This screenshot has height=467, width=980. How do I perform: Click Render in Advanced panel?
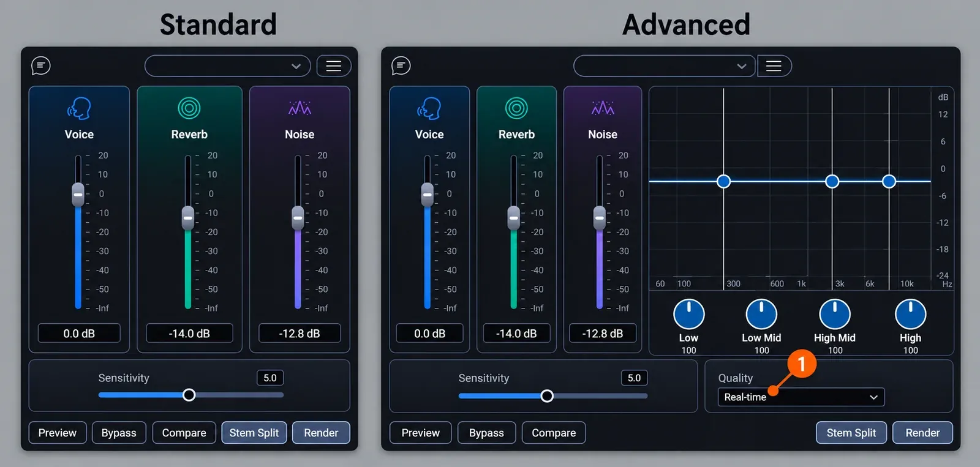click(922, 433)
